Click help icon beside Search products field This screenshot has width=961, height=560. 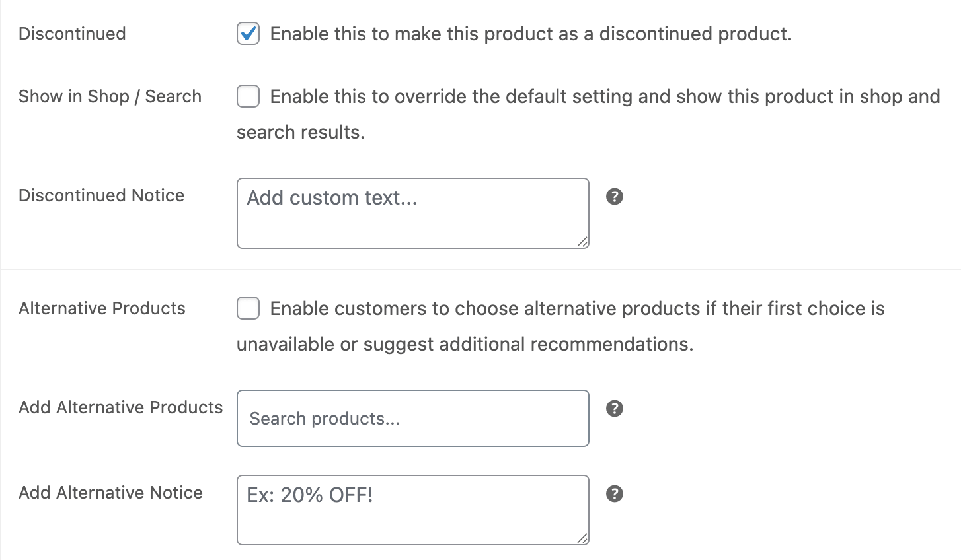click(615, 409)
